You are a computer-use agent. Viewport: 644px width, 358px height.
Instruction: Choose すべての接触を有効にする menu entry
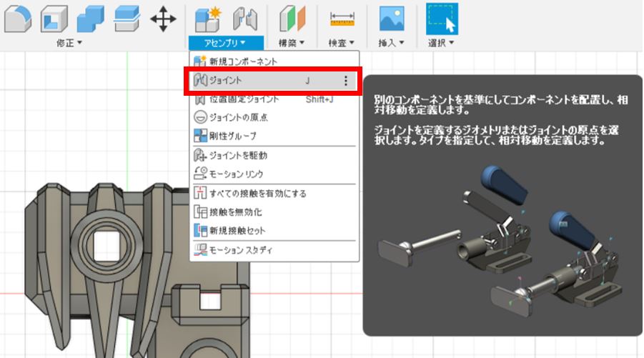tap(274, 193)
